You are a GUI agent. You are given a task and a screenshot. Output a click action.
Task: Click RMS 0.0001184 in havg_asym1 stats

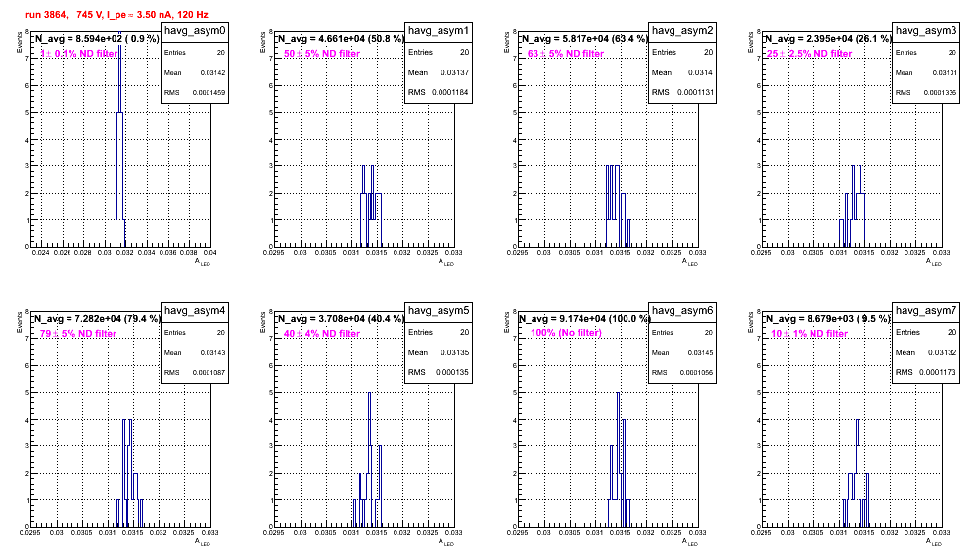(439, 92)
